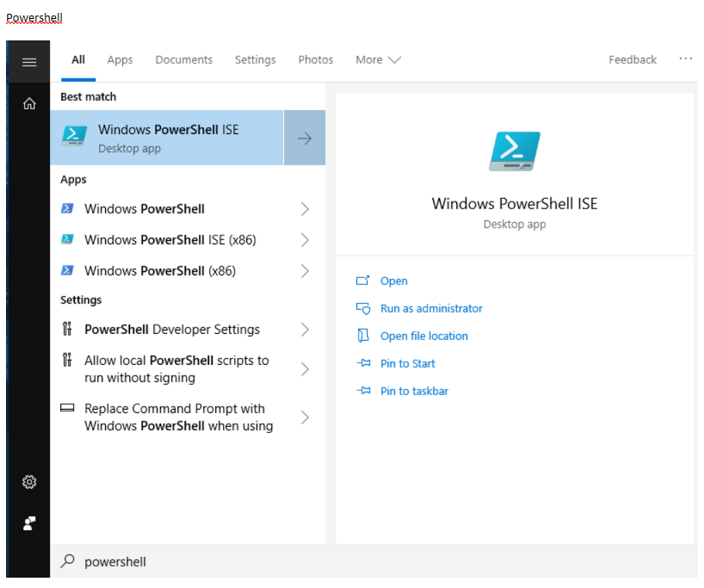Click the Windows PowerShell app icon in the Apps list
The width and height of the screenshot is (704, 588).
pyautogui.click(x=68, y=209)
